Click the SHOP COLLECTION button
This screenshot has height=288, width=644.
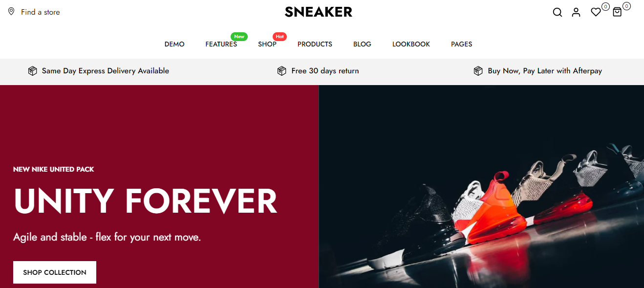click(55, 272)
